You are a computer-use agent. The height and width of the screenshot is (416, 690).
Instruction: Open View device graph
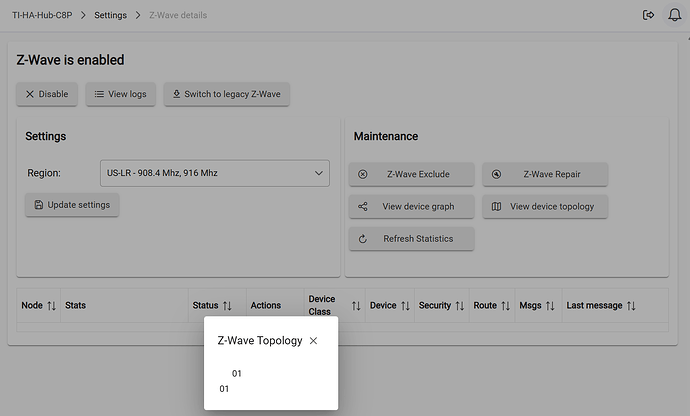point(411,206)
